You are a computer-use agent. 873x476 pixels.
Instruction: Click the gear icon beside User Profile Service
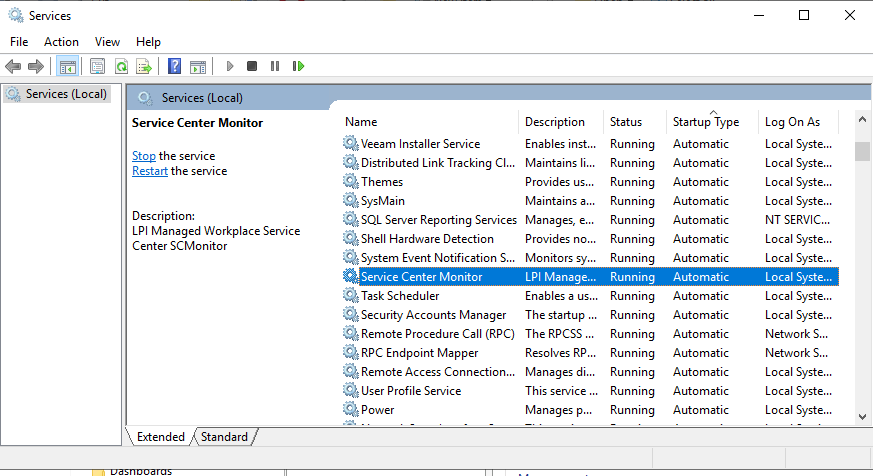pos(350,390)
